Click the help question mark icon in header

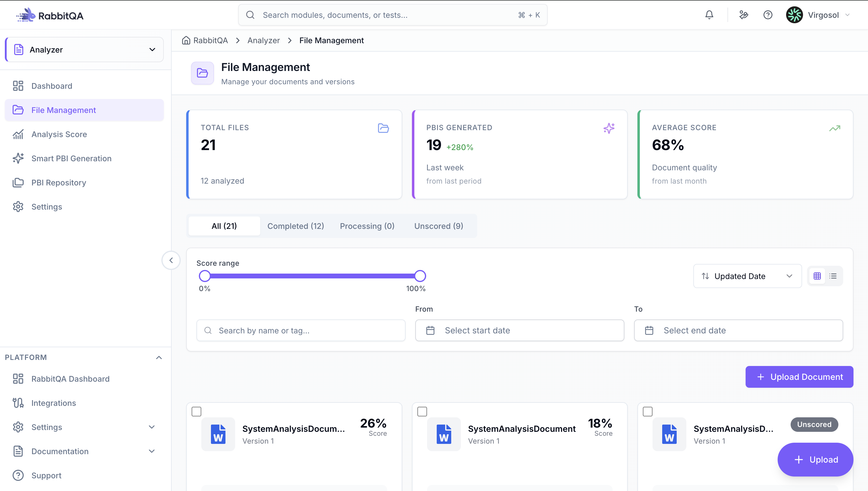(768, 15)
